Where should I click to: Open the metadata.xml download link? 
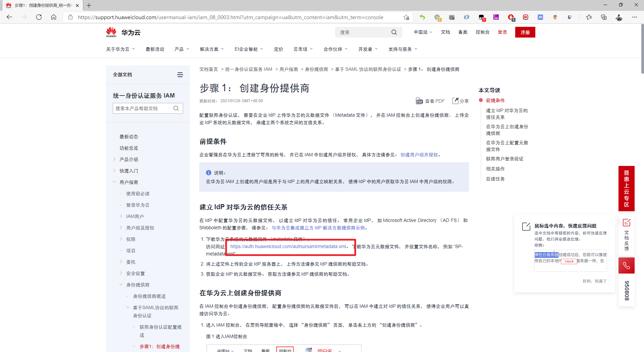[288, 246]
